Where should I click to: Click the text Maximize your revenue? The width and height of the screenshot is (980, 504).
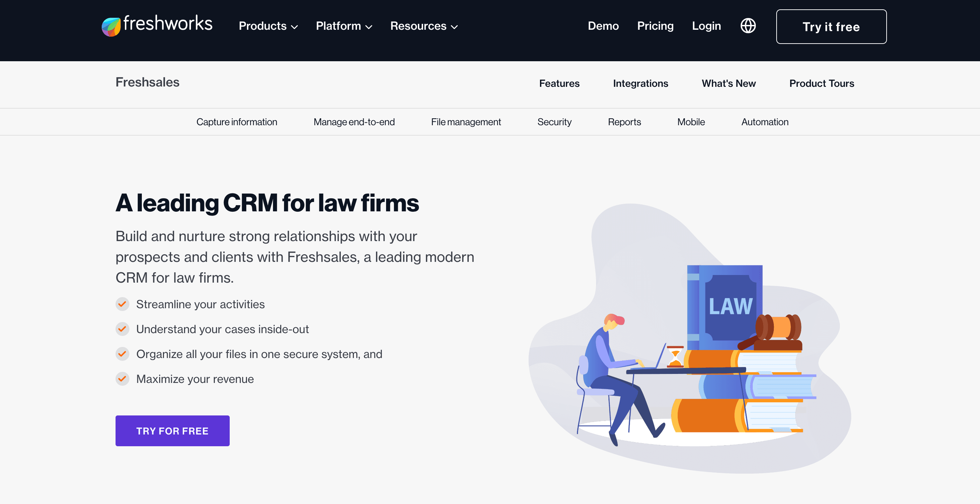195,379
